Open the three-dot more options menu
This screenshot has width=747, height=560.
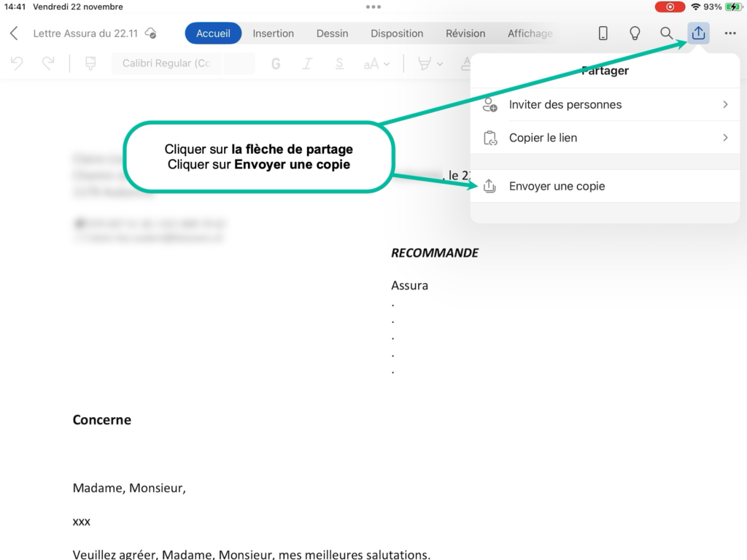click(729, 34)
